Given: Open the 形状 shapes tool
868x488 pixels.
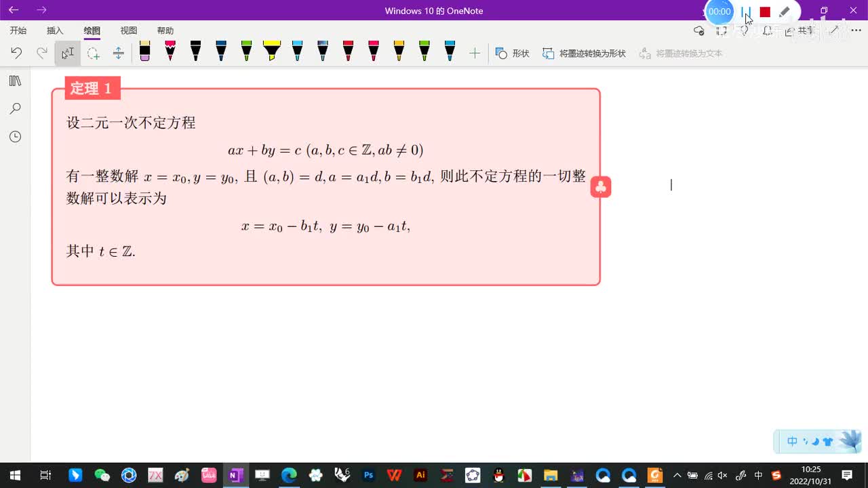Looking at the screenshot, I should pos(513,53).
